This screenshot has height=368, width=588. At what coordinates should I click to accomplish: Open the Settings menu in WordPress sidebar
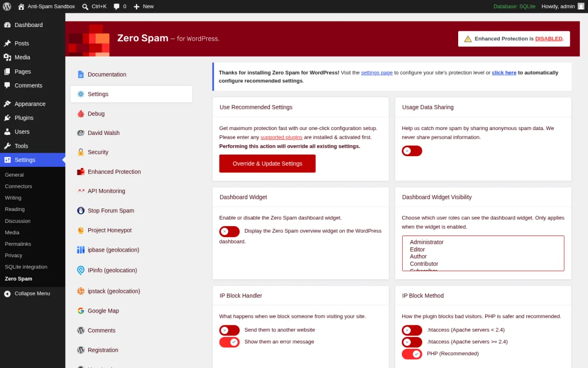(32, 160)
